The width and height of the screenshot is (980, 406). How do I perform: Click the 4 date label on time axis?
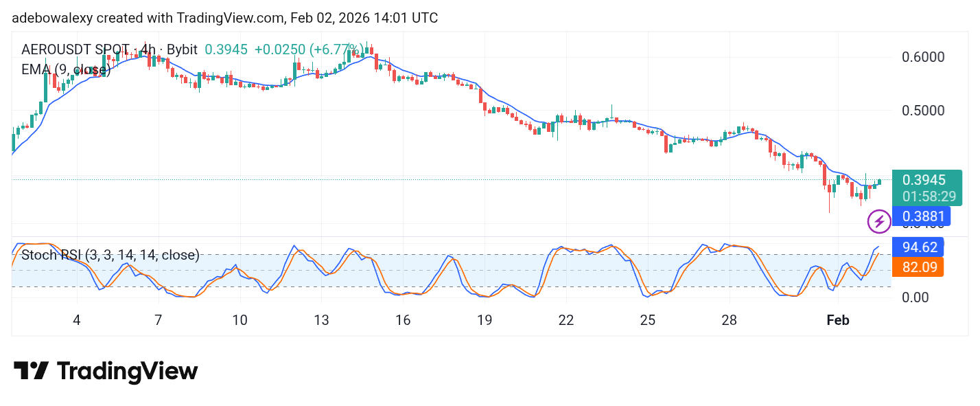point(76,320)
